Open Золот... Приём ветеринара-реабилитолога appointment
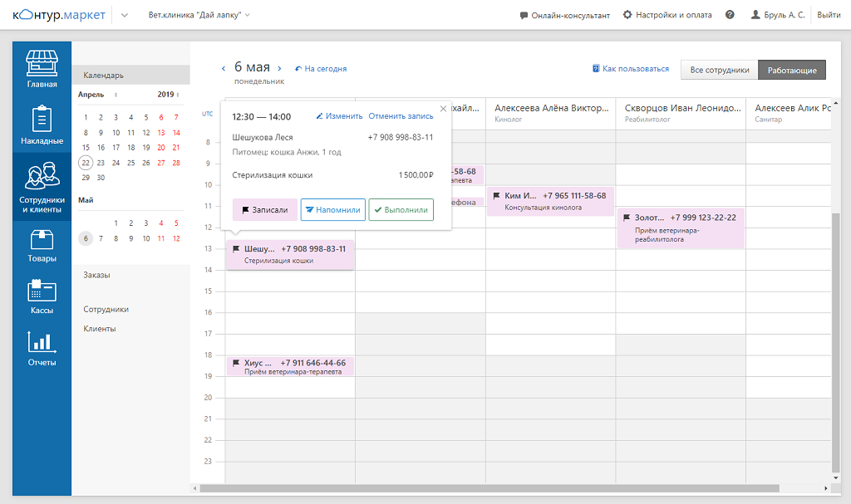 (x=681, y=228)
